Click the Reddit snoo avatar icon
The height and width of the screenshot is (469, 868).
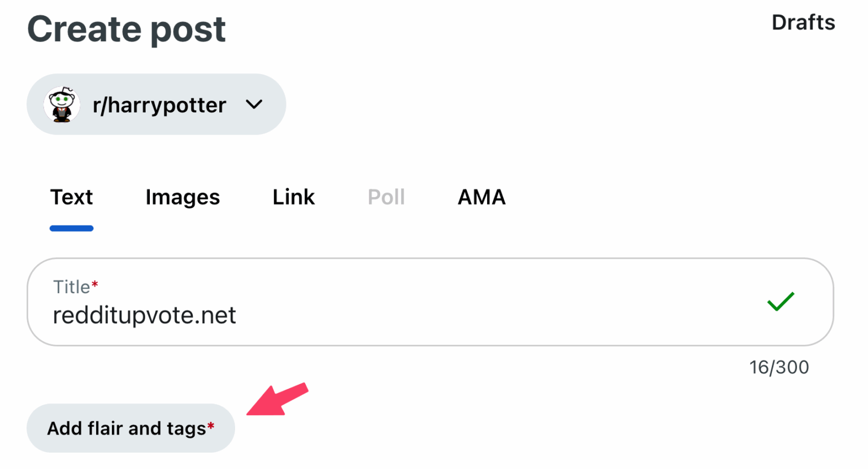62,104
